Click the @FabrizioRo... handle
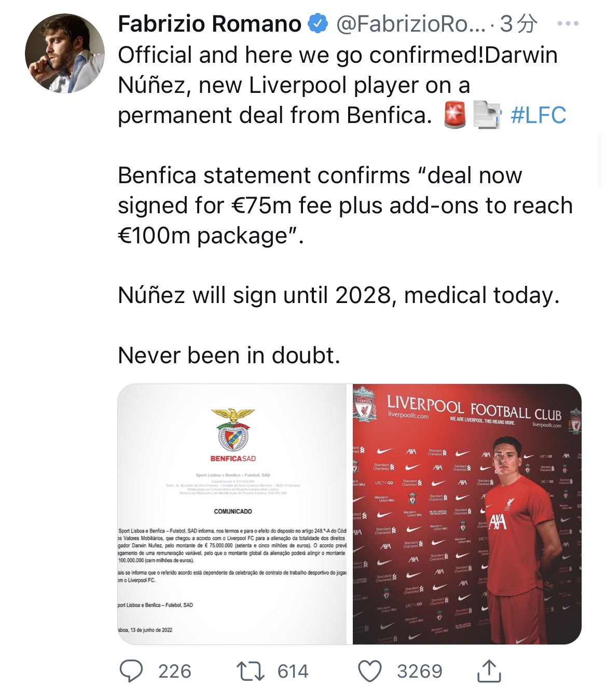607x700 pixels. [410, 24]
